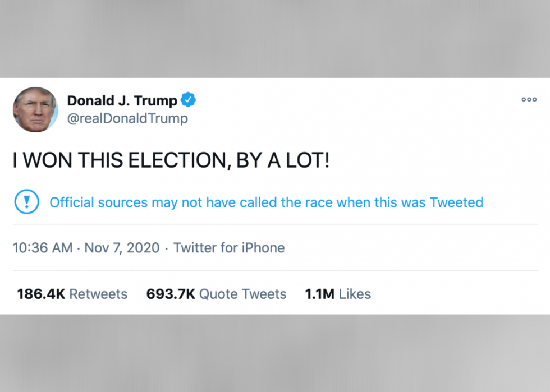The image size is (550, 392).
Task: View the Quote Tweets list
Action: [x=243, y=294]
